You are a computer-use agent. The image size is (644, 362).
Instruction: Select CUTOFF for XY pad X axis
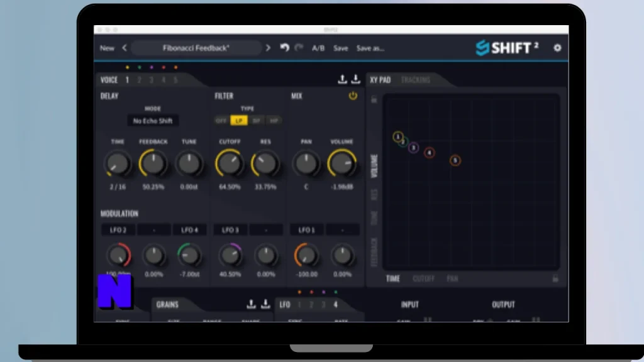pyautogui.click(x=423, y=278)
